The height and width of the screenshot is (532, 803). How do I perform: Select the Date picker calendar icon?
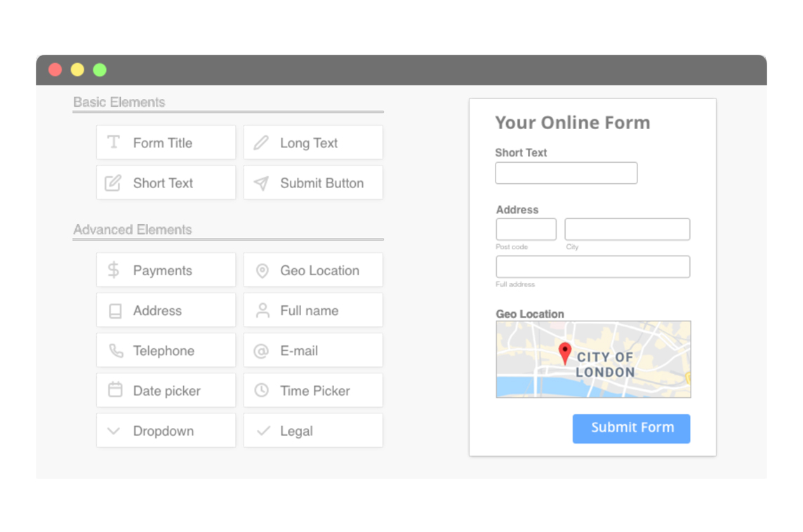[x=115, y=390]
